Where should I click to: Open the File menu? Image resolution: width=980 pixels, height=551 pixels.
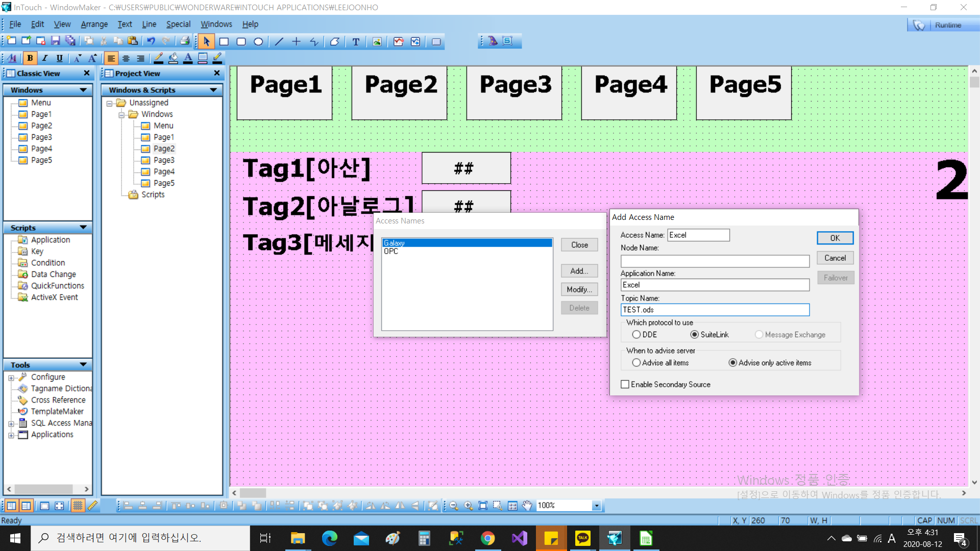(15, 24)
